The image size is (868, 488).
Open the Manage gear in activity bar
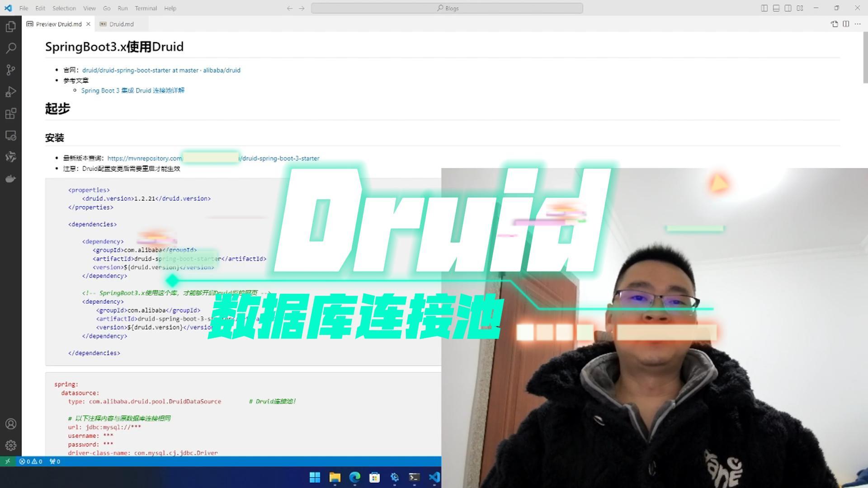click(x=11, y=446)
